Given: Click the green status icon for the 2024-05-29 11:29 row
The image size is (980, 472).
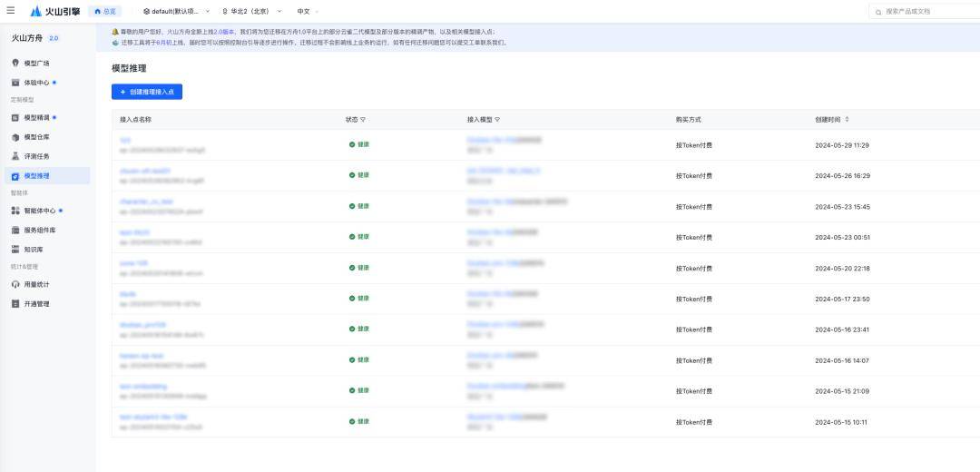Looking at the screenshot, I should point(352,144).
